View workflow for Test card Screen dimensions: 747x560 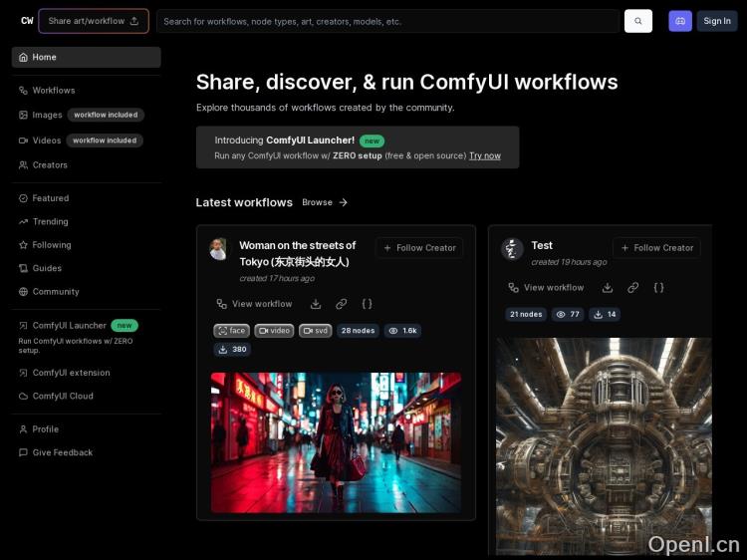coord(546,288)
